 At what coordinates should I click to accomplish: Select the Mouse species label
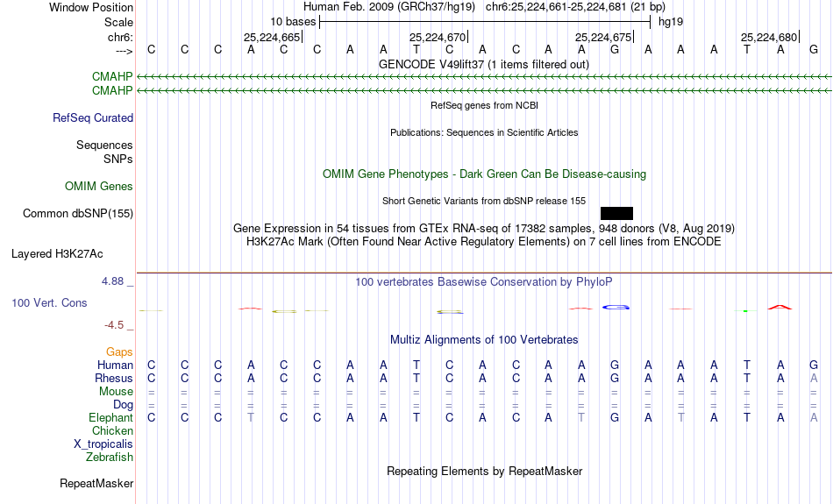click(116, 392)
